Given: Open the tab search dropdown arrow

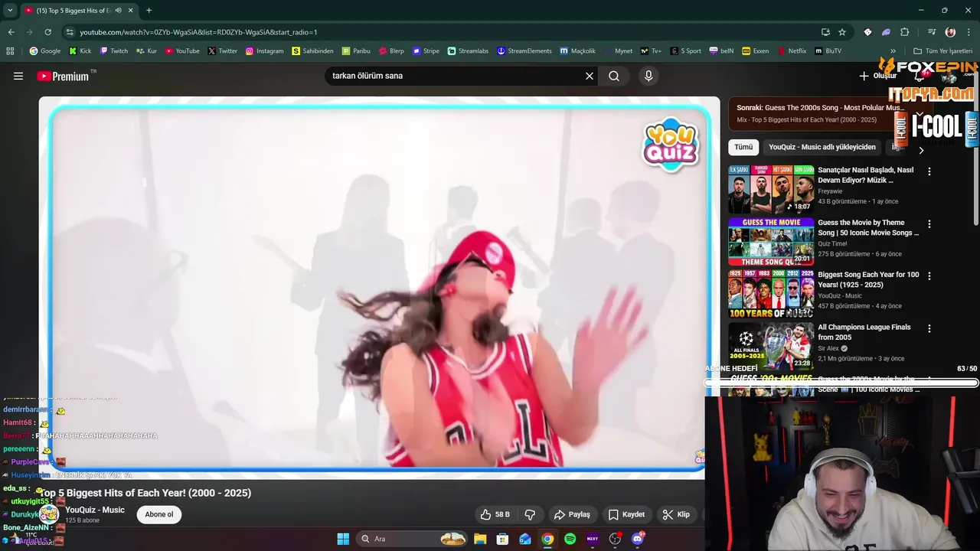Looking at the screenshot, I should coord(10,11).
